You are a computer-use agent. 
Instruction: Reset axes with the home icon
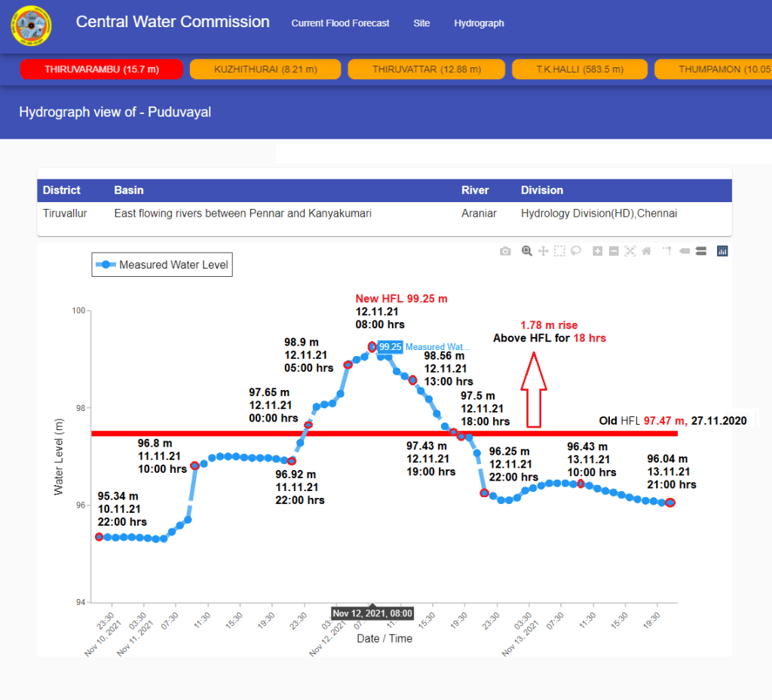(646, 251)
